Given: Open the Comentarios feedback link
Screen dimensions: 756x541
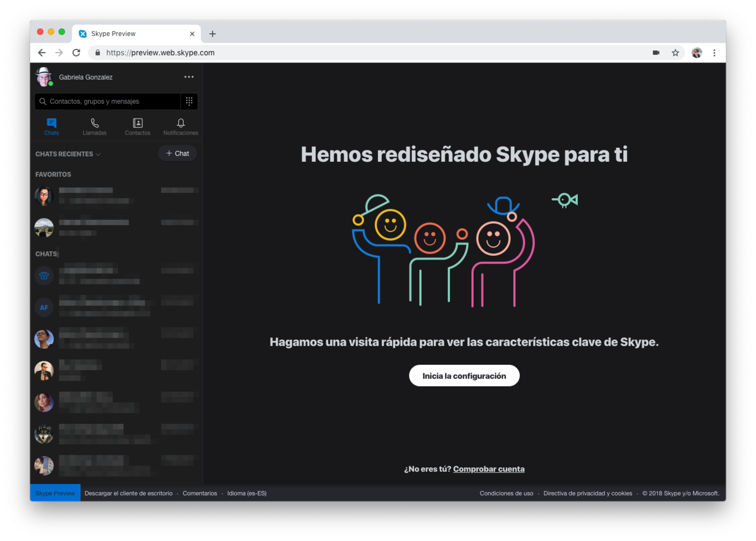Looking at the screenshot, I should point(200,493).
